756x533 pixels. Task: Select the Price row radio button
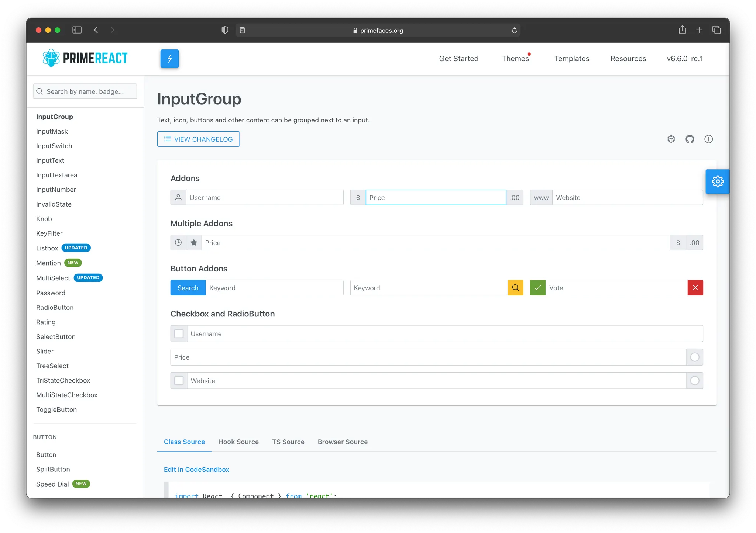(x=694, y=357)
